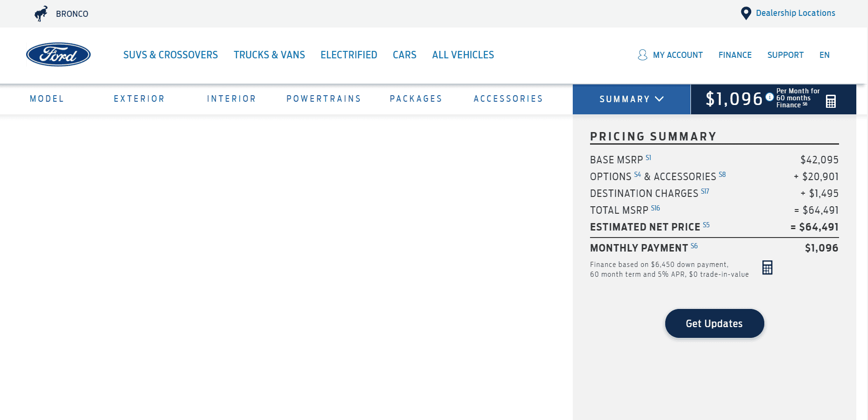Click the Dealership Locations map pin icon

point(746,13)
